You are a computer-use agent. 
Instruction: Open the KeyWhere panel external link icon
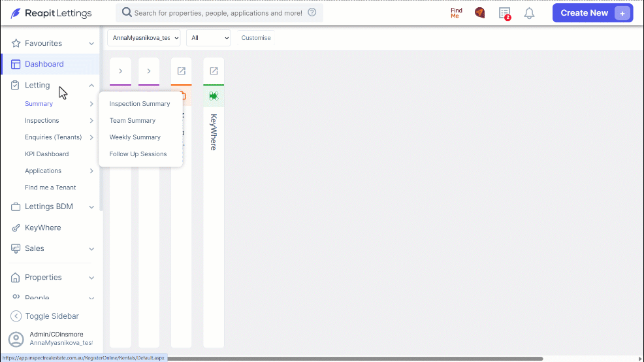pos(214,71)
